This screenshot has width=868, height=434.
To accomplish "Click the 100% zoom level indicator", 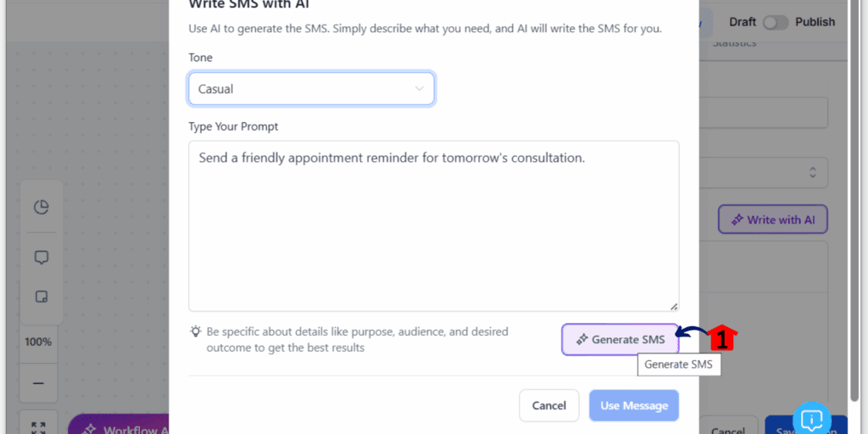I will coord(38,342).
